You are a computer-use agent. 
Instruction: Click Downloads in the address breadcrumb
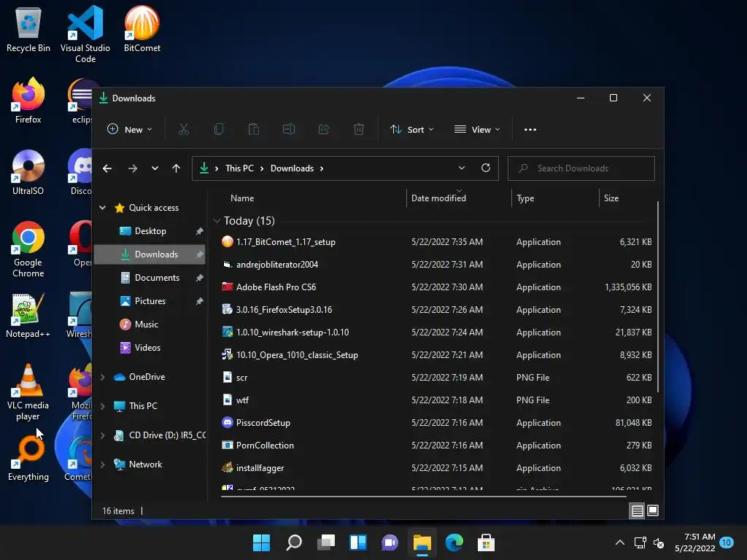(292, 168)
